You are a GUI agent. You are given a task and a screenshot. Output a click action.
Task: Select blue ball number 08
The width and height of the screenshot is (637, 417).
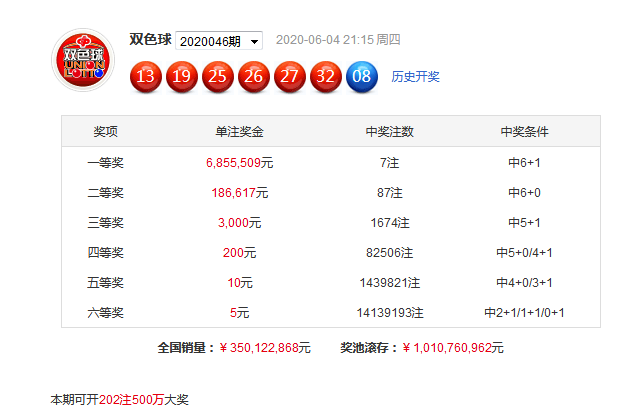click(362, 76)
